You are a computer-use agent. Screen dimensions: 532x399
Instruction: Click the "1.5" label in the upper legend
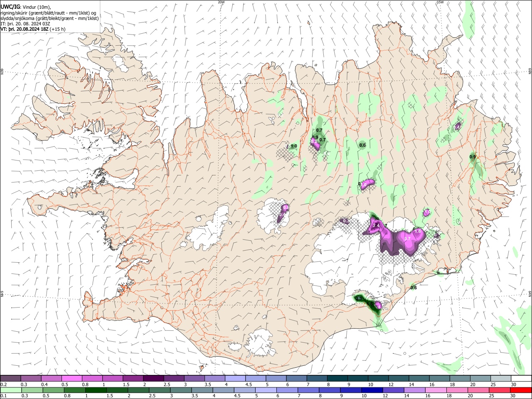(x=126, y=384)
